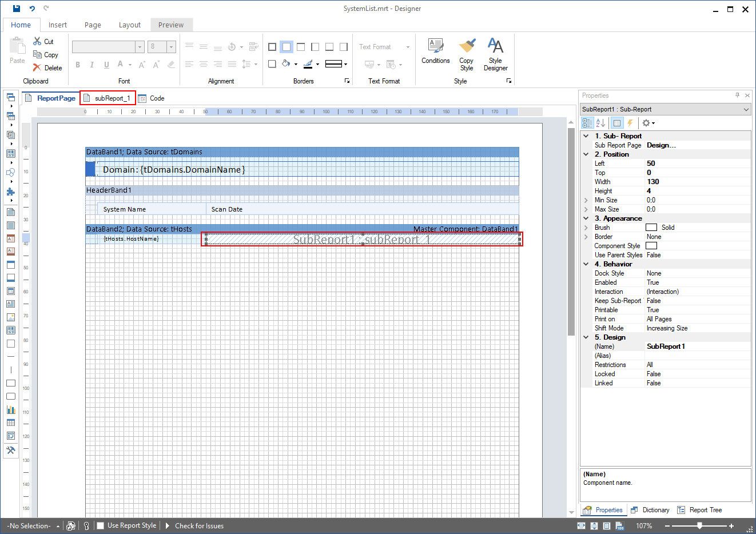Choose the Image component in the toolbox
This screenshot has height=534, width=756.
pos(10,317)
